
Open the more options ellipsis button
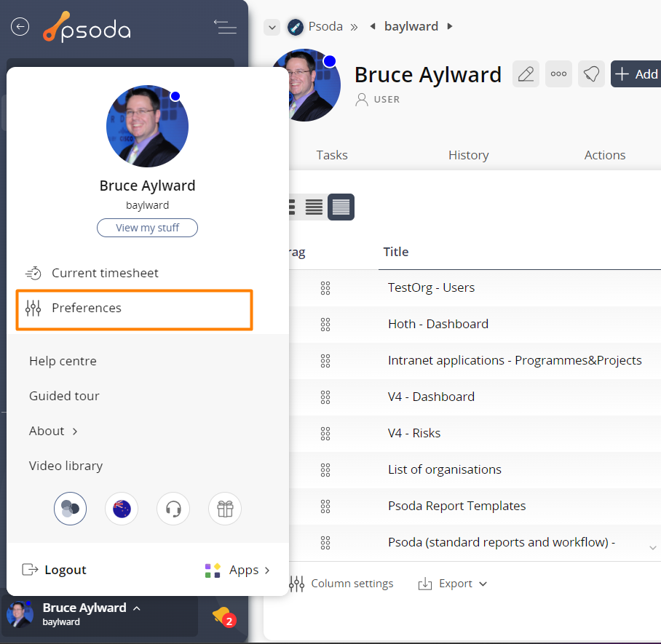(558, 74)
